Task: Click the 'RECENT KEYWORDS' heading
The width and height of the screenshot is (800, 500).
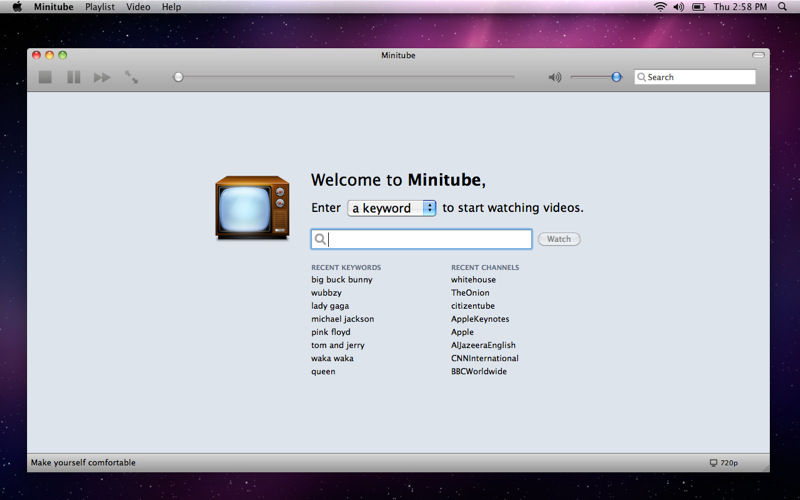Action: pyautogui.click(x=346, y=267)
